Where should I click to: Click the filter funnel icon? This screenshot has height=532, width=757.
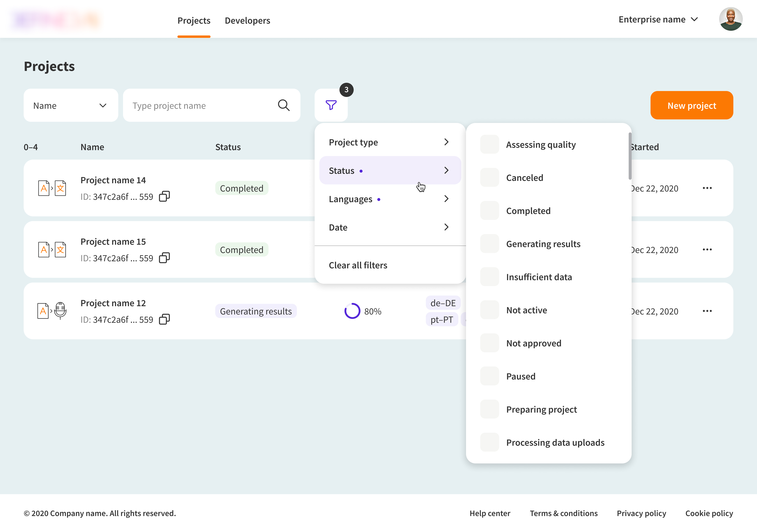click(331, 105)
